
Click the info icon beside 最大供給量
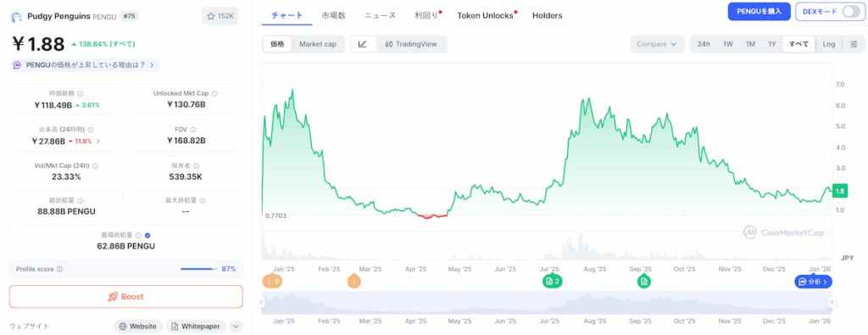[x=202, y=200]
